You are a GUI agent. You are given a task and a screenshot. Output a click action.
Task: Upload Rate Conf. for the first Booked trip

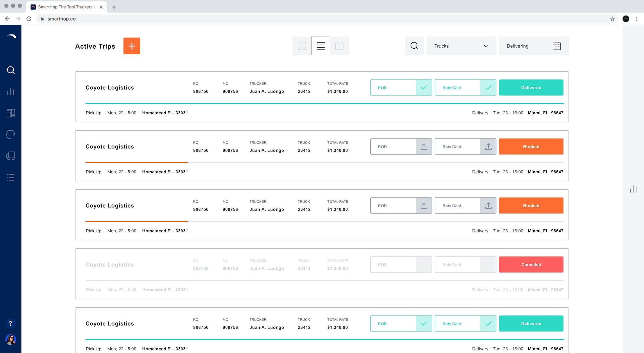pyautogui.click(x=488, y=146)
